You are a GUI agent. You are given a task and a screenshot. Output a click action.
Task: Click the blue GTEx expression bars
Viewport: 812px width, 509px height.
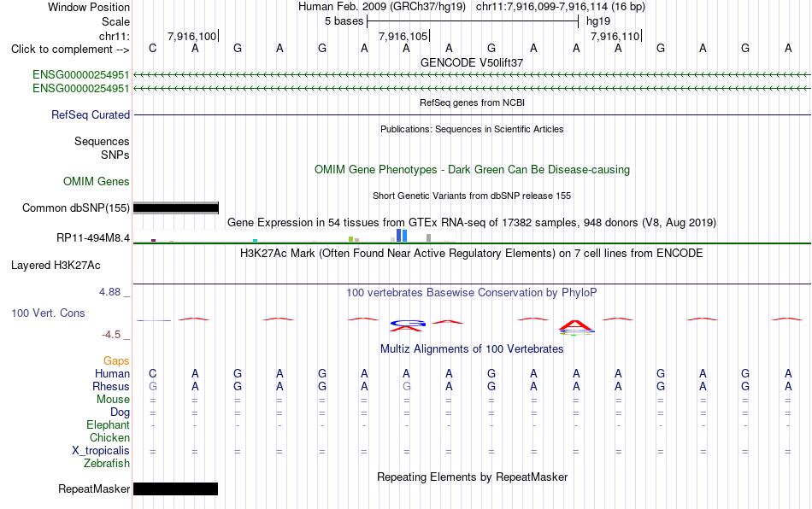[402, 236]
